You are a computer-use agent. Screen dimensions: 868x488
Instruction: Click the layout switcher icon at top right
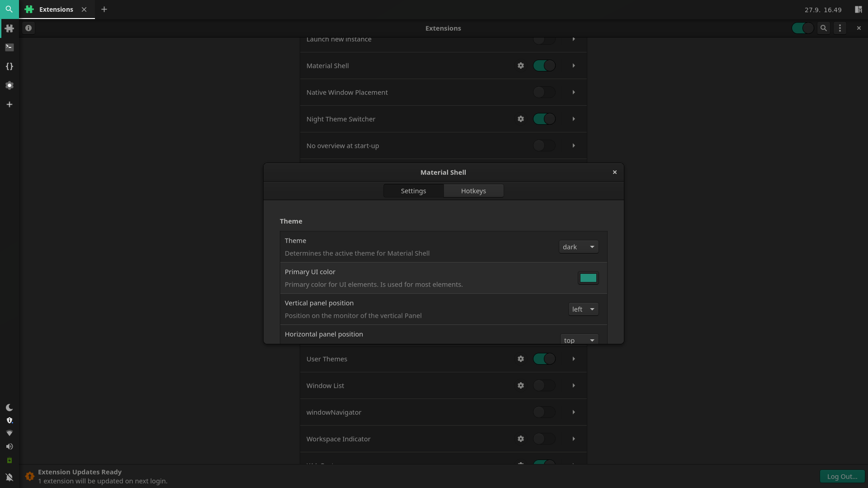coord(858,9)
